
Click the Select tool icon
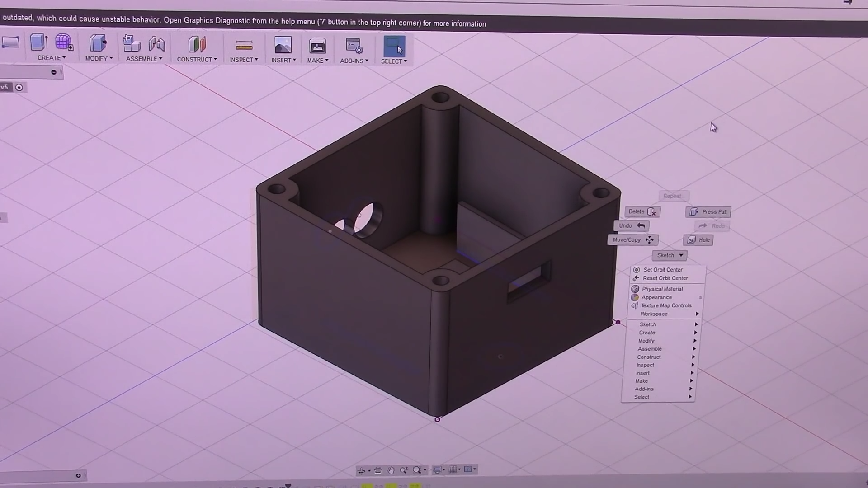click(x=394, y=46)
